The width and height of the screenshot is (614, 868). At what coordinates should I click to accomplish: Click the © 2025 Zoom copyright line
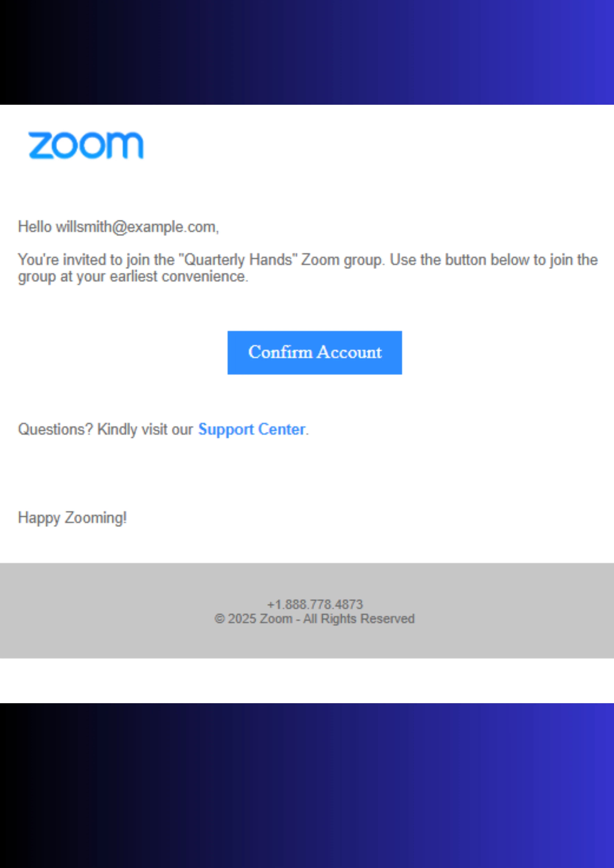(x=314, y=619)
